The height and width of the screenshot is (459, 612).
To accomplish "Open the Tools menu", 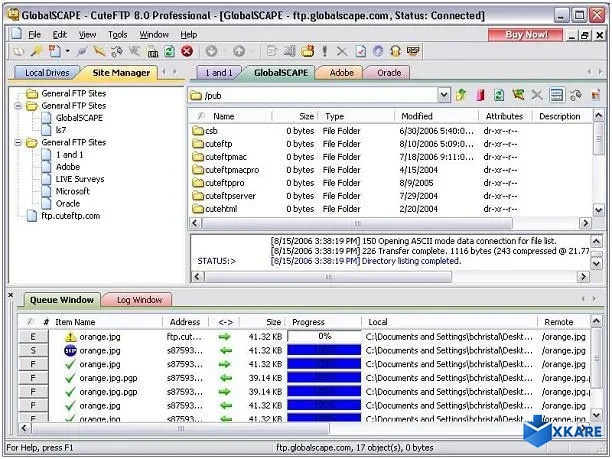I will 118,34.
